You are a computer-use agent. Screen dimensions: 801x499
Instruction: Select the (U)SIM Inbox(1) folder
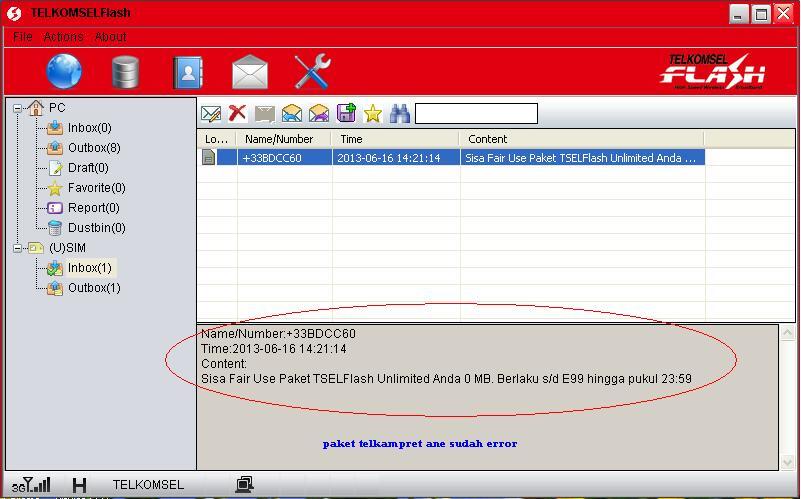pyautogui.click(x=89, y=268)
